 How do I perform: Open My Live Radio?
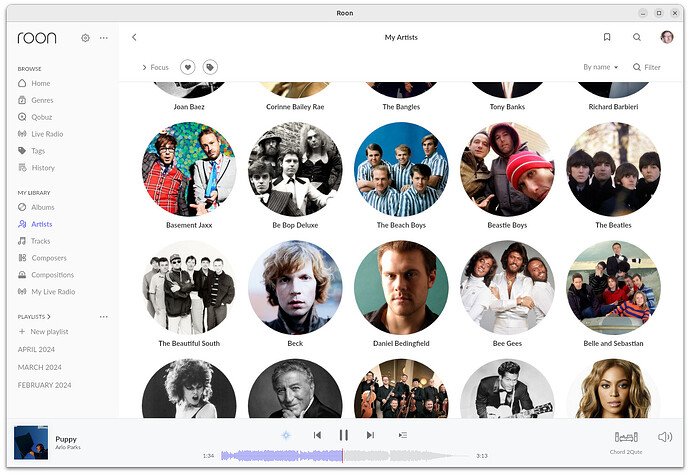coord(47,291)
